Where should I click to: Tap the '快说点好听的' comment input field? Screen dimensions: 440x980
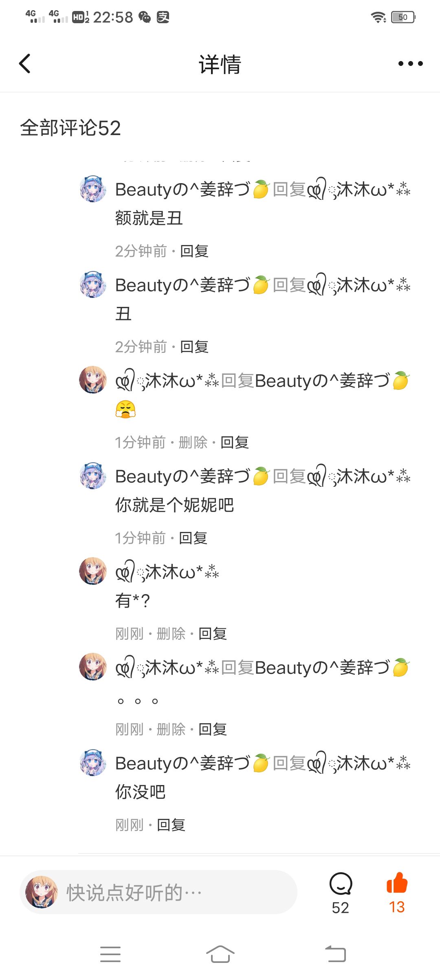pyautogui.click(x=158, y=892)
